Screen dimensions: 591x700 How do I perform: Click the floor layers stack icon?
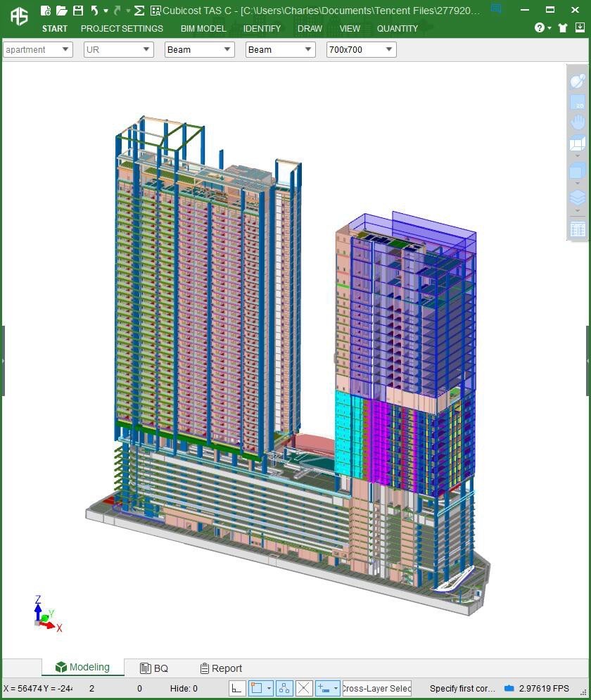578,198
